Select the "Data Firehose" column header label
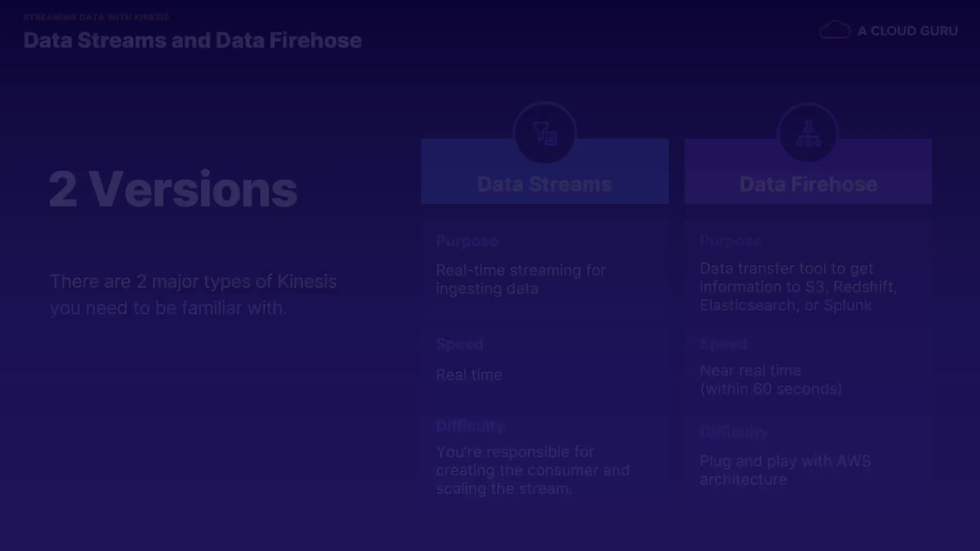 (x=808, y=184)
